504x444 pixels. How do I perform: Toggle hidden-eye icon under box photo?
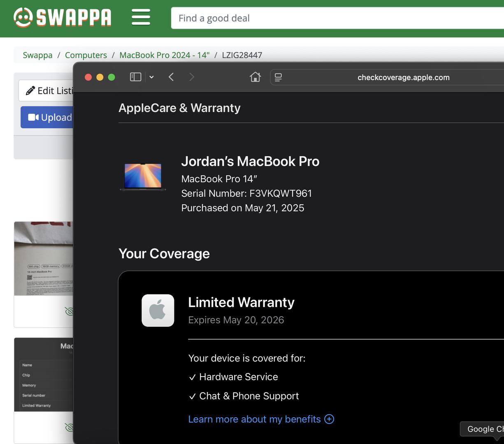click(69, 312)
